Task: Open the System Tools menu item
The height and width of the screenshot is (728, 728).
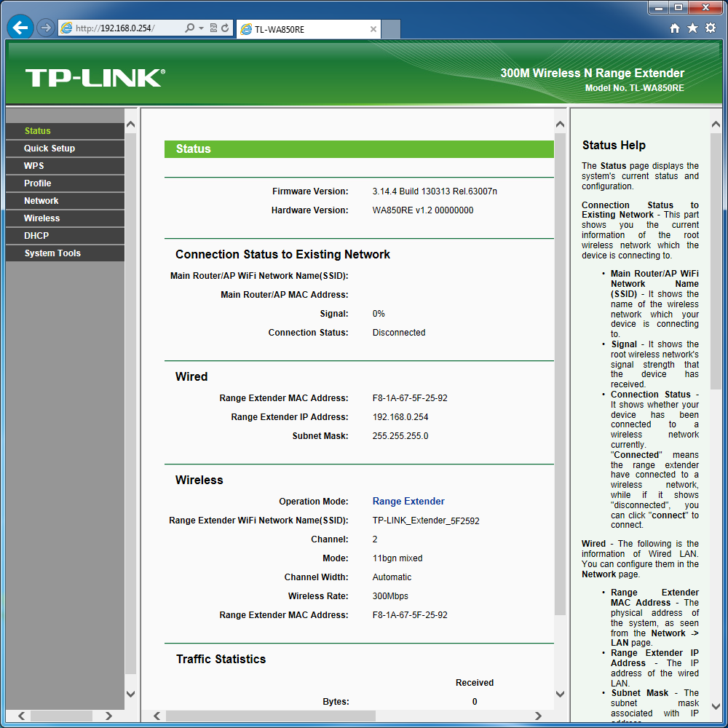Action: pyautogui.click(x=65, y=253)
